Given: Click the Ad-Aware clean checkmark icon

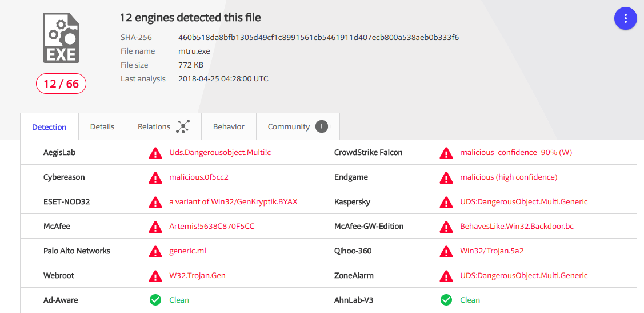Looking at the screenshot, I should tap(155, 300).
